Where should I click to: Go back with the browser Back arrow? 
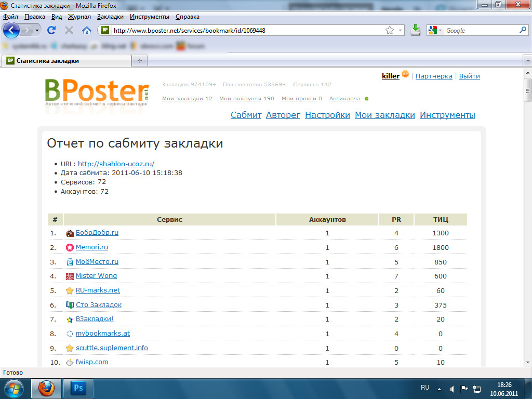pos(11,30)
